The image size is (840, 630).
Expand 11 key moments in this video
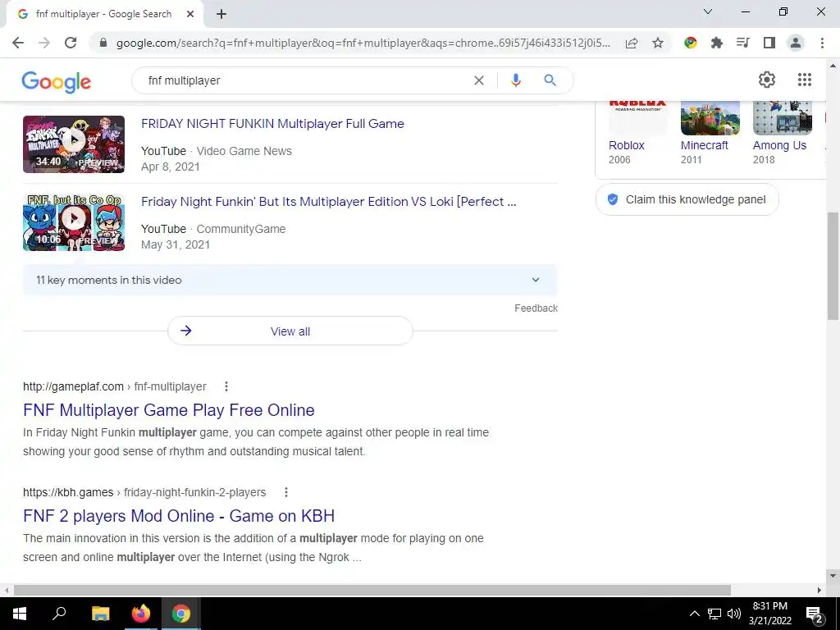pos(290,280)
